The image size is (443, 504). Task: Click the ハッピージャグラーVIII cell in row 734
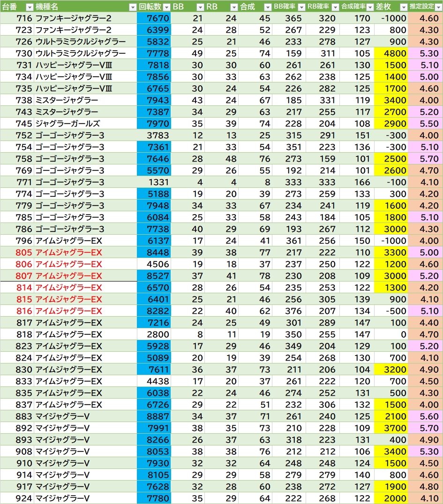85,77
